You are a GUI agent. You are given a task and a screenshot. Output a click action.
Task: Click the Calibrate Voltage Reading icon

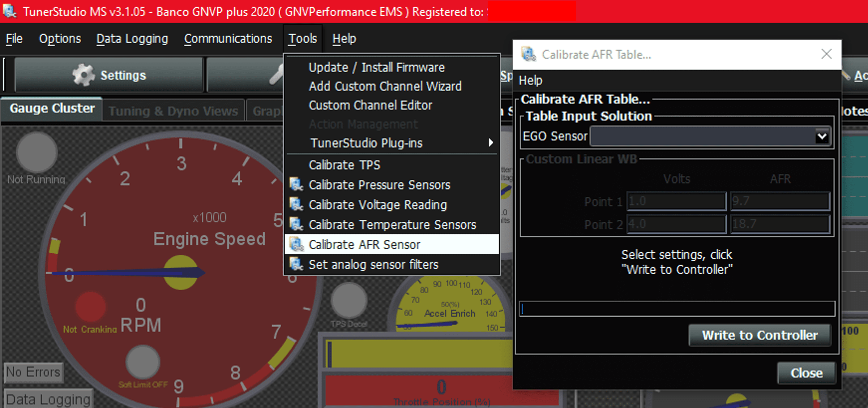point(297,204)
